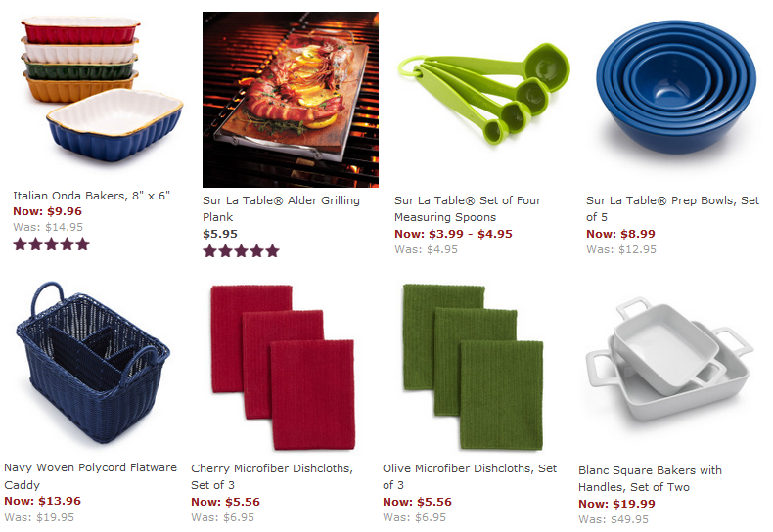Click Sur La Table Alder Grilling Plank link
Screen dimensions: 773x532
pyautogui.click(x=281, y=208)
